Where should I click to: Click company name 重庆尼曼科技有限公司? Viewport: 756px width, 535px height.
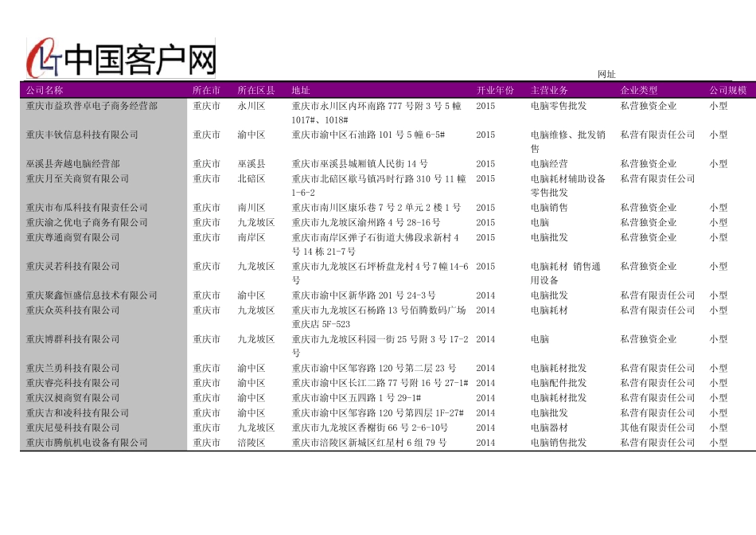[72, 428]
